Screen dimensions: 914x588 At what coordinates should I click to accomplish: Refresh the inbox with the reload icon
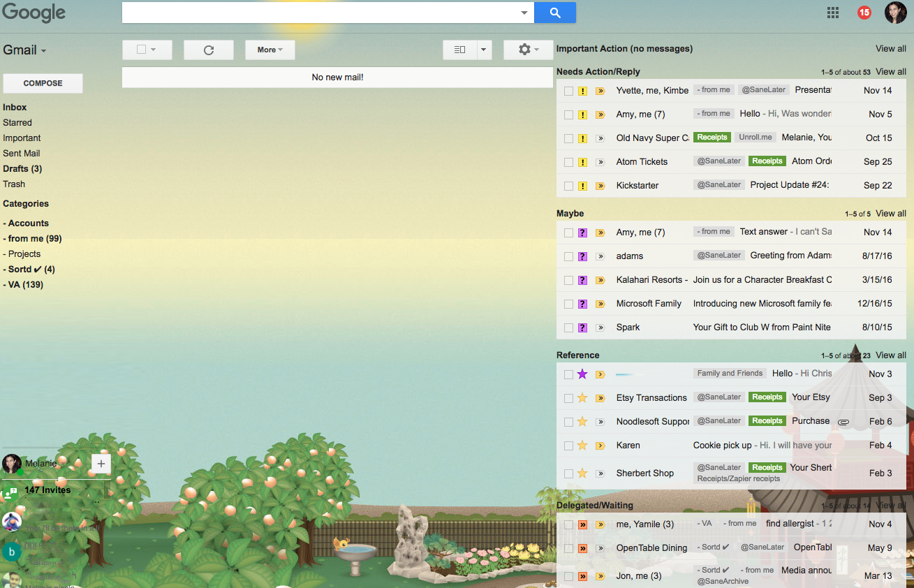point(208,50)
